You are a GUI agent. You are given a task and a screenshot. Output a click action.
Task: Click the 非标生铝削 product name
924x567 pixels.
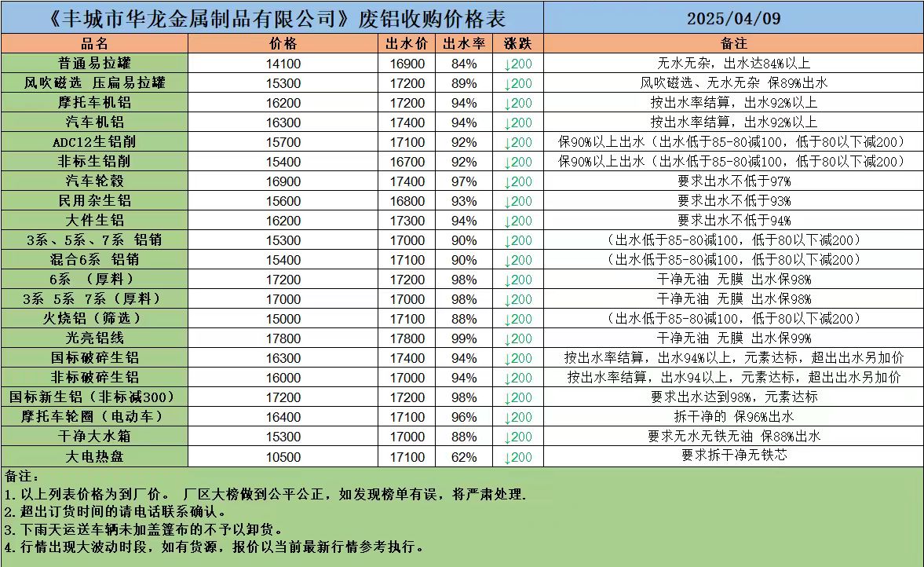point(95,162)
